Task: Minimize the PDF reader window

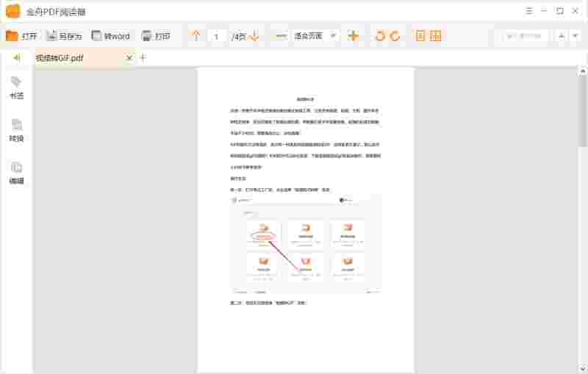Action: coord(544,11)
